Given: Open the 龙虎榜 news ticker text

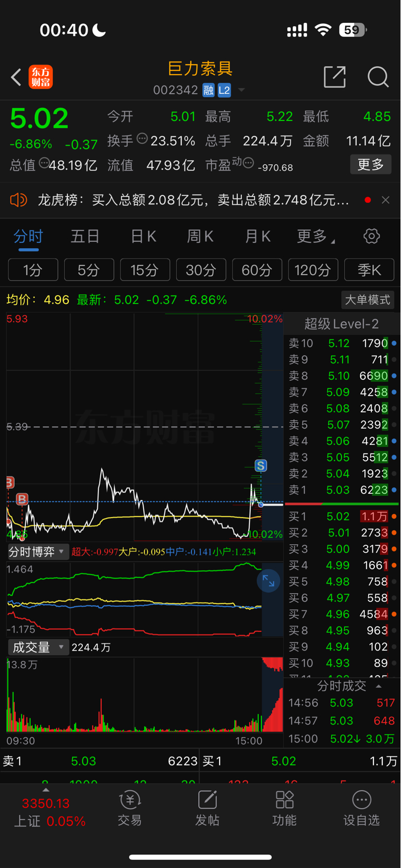Looking at the screenshot, I should [193, 200].
